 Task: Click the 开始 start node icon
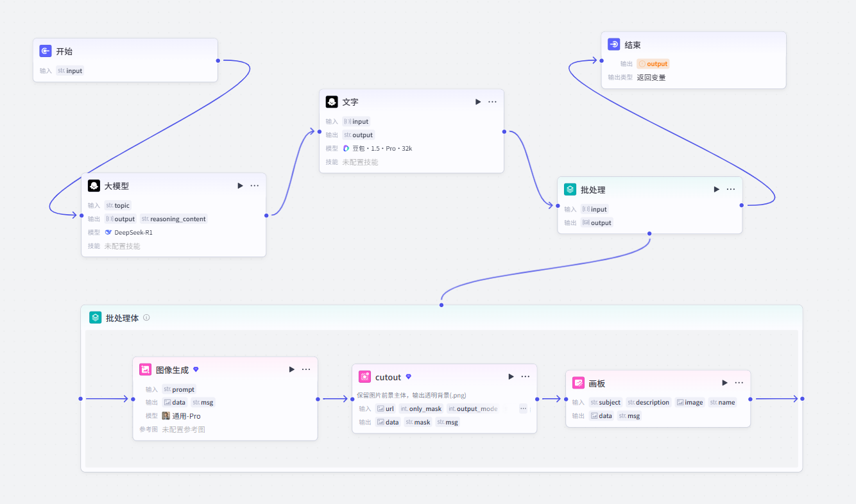(x=46, y=51)
